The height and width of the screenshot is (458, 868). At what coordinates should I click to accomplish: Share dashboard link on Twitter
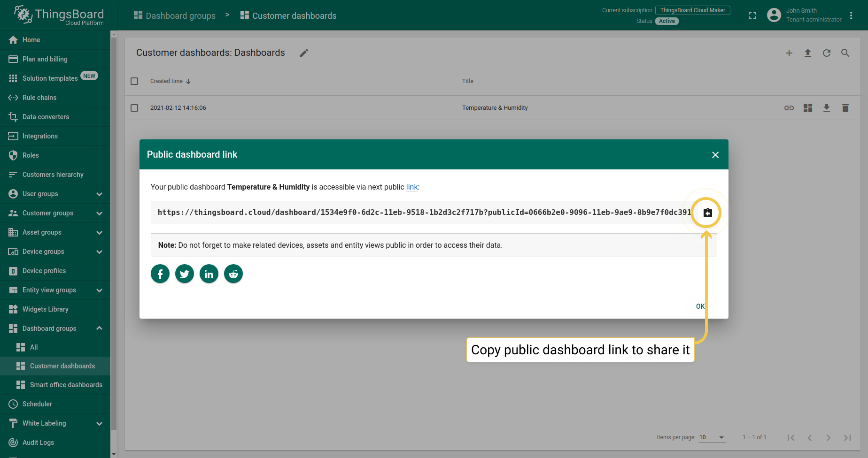pyautogui.click(x=185, y=274)
